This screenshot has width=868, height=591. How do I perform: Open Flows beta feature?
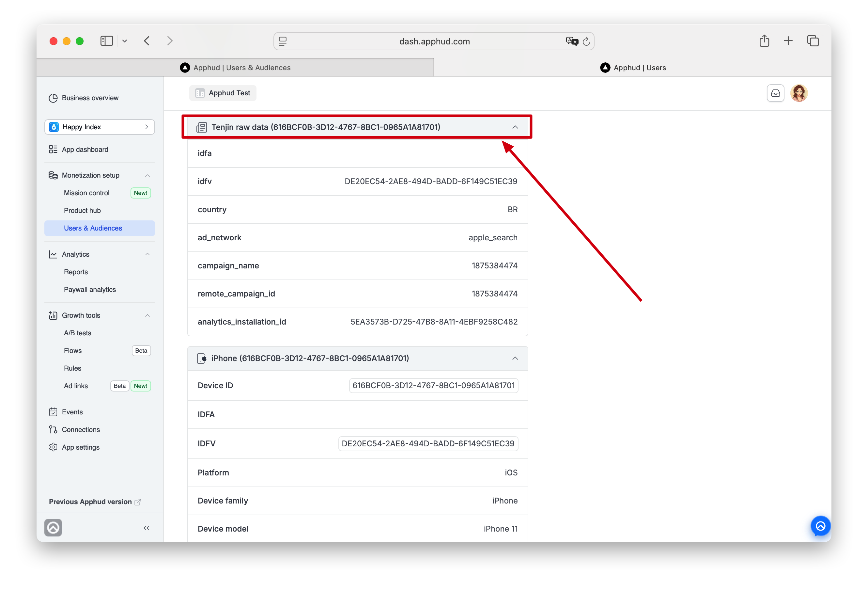73,351
